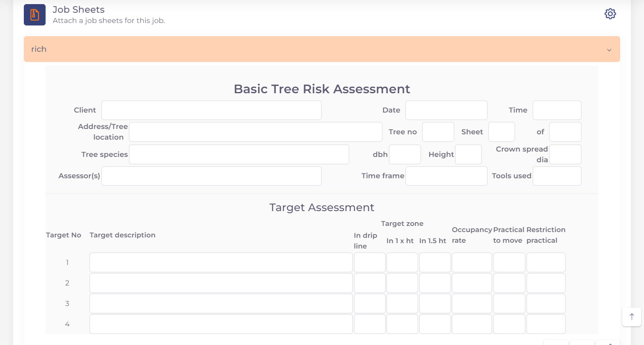Screen dimensions: 644x345
Task: Focus the Crown spread dia field
Action: point(565,154)
